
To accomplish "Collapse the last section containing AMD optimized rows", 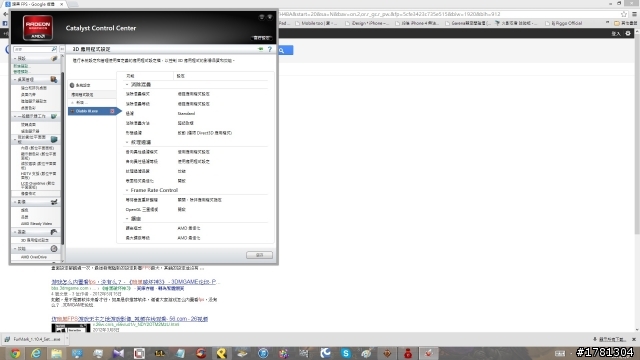I will [127, 219].
